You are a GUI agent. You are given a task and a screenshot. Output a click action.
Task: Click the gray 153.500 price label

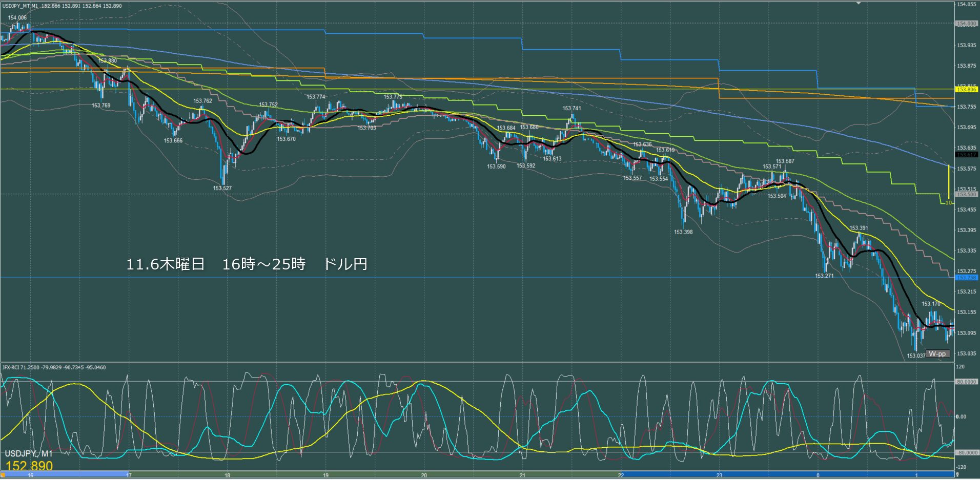pos(966,195)
